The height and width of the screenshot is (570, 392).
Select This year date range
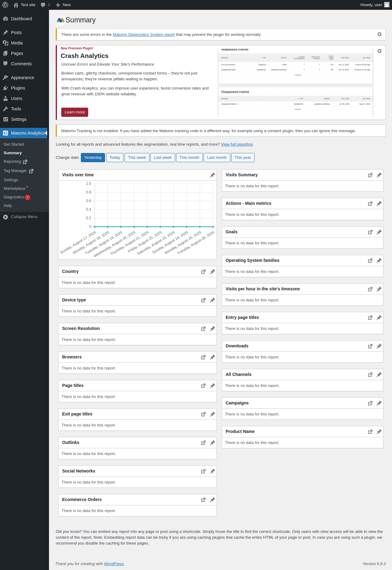243,158
